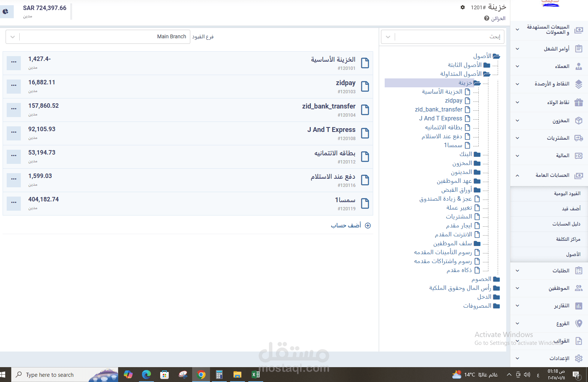Open the three-dots menu for zid_bank_transfer row

(x=14, y=109)
